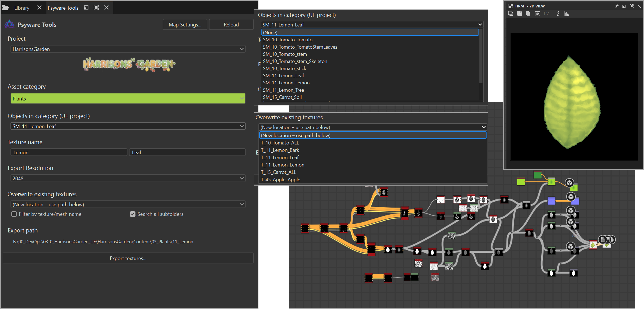Screen dimensions: 644x309
Task: Enable Filter by texture/mesh name
Action: (x=14, y=214)
